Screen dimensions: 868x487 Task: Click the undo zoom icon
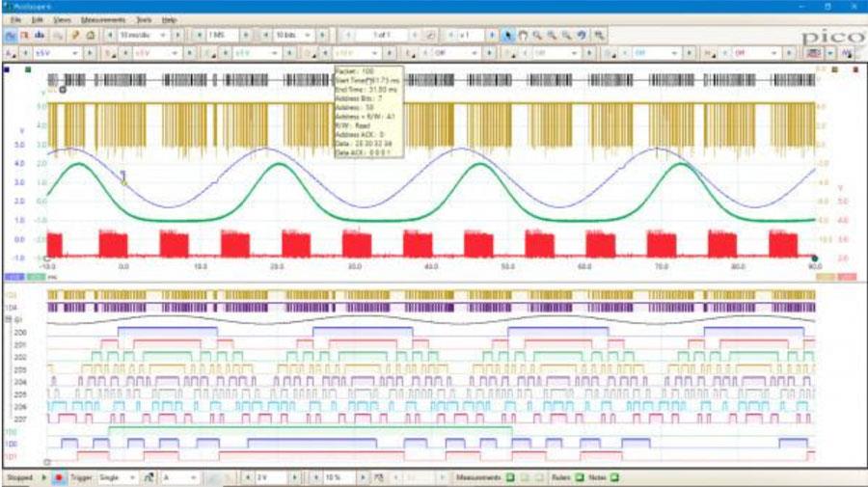[x=583, y=35]
